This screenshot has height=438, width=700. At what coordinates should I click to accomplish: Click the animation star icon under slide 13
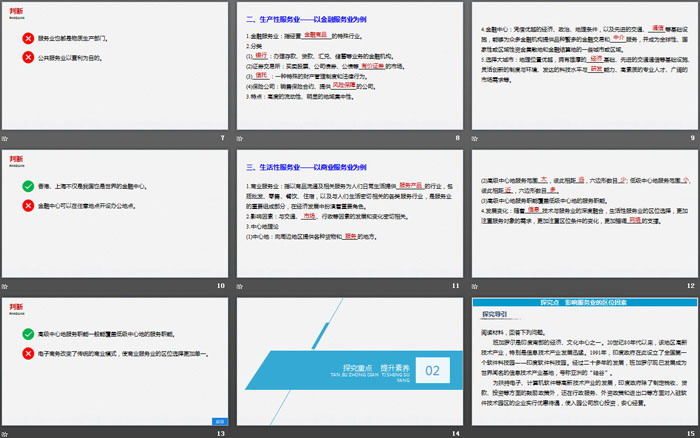pos(5,434)
